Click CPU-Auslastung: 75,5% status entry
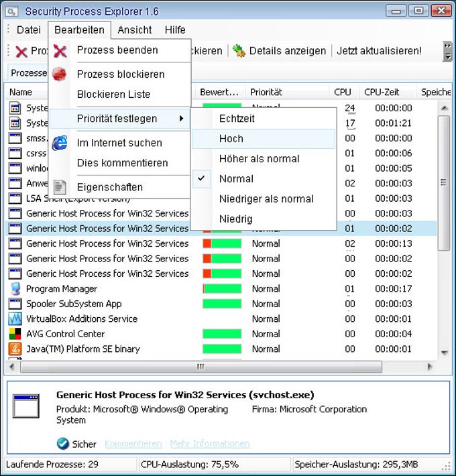Image resolution: width=456 pixels, height=476 pixels. click(215, 465)
